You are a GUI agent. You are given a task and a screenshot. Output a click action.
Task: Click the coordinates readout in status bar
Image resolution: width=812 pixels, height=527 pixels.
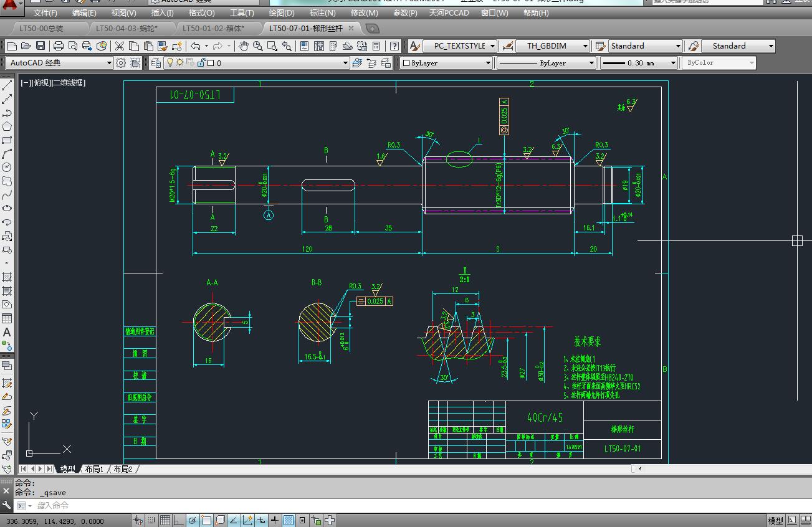(x=54, y=521)
